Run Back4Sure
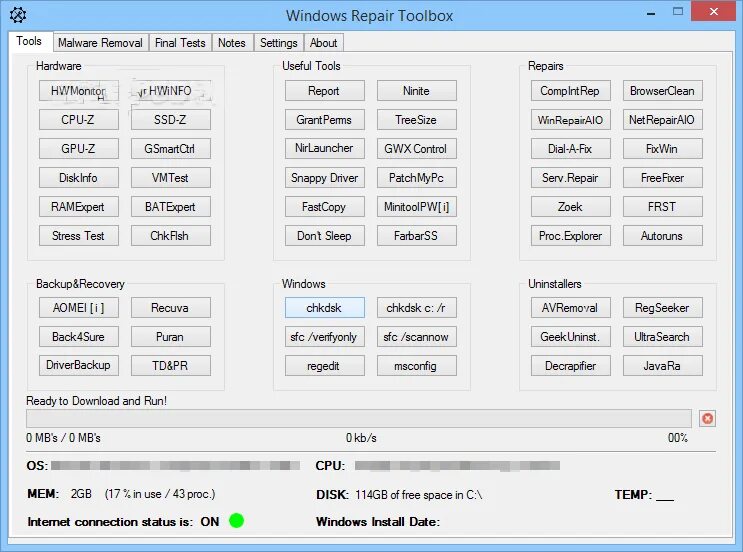The height and width of the screenshot is (552, 743). pyautogui.click(x=79, y=336)
